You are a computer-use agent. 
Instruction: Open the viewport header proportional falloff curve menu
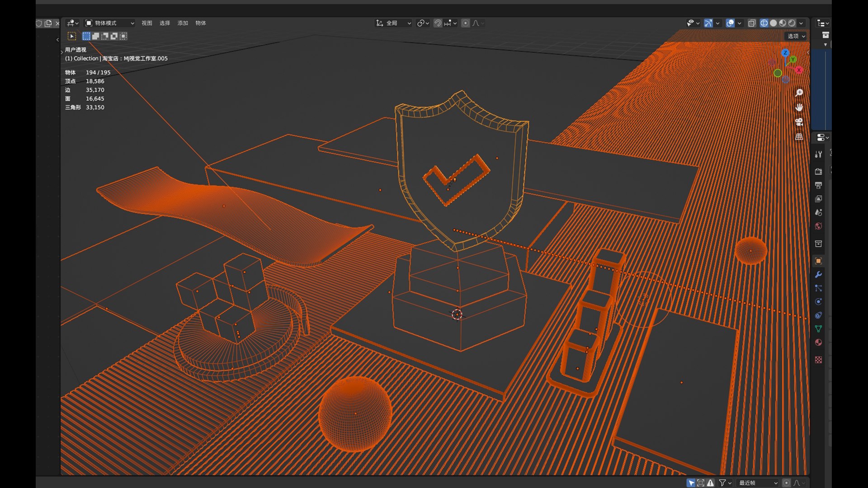(478, 23)
